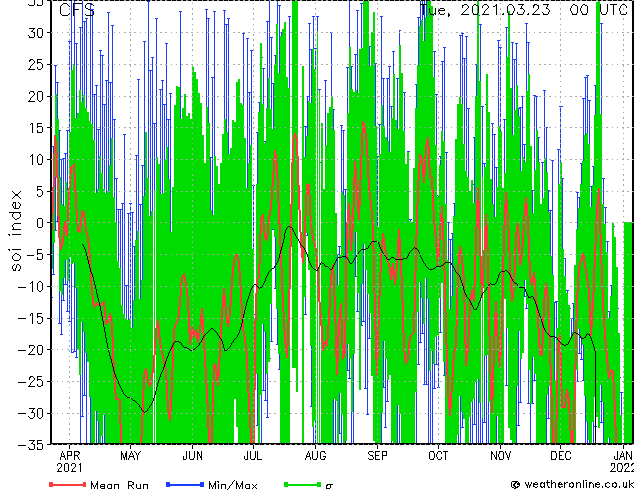Click the y-axis value 5
This screenshot has height=490, width=634.
coord(39,191)
